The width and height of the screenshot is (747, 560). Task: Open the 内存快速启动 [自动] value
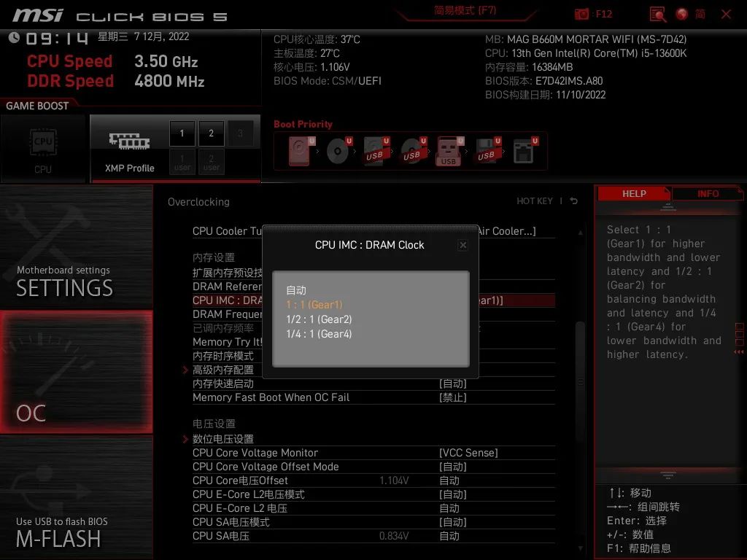tap(452, 384)
